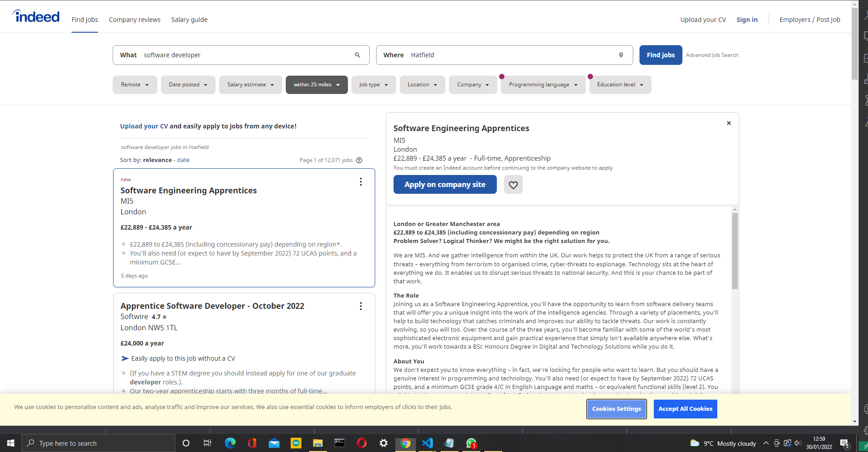Switch to Google Chrome in taskbar

406,443
